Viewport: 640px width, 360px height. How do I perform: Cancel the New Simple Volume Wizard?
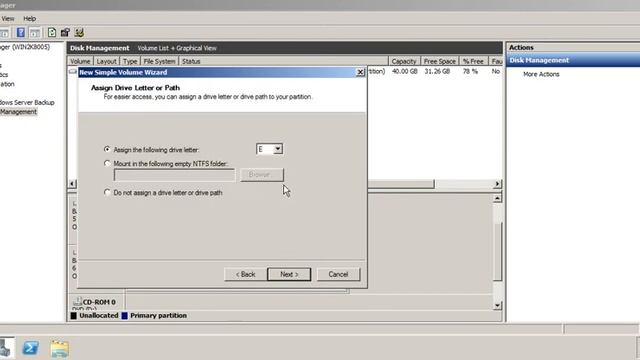point(338,274)
